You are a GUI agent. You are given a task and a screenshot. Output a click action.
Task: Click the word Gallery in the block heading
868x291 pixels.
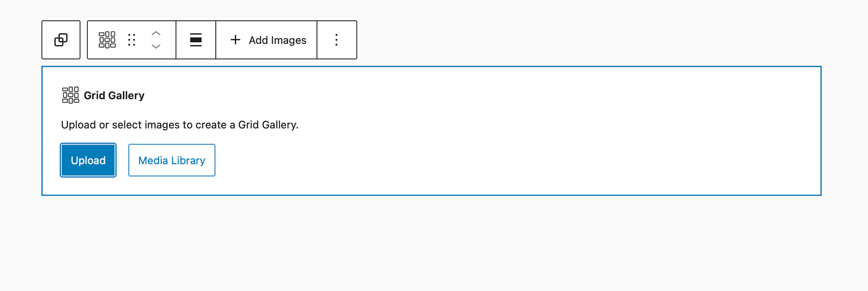tap(126, 96)
